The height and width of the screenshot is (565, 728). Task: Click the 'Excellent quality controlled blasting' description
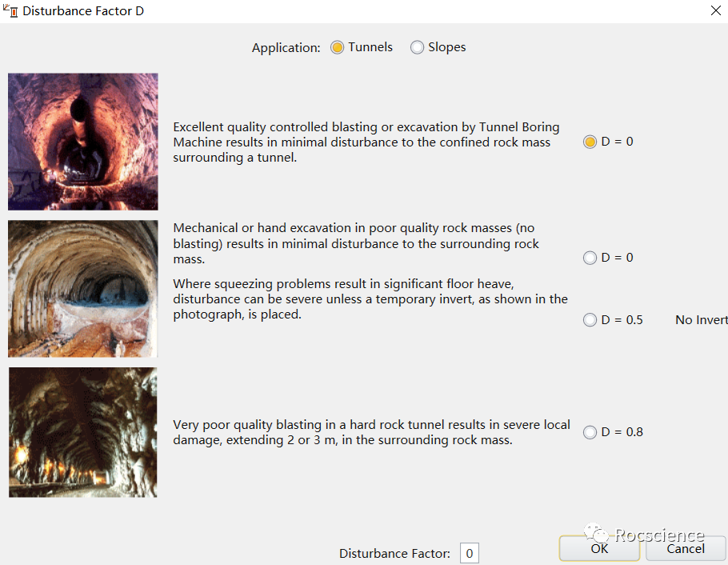pos(366,142)
